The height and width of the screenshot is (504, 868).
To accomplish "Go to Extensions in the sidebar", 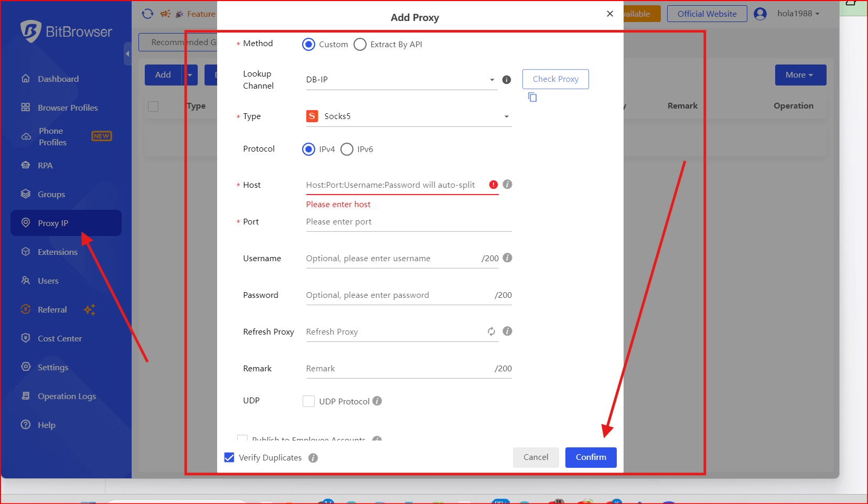I will pyautogui.click(x=57, y=252).
